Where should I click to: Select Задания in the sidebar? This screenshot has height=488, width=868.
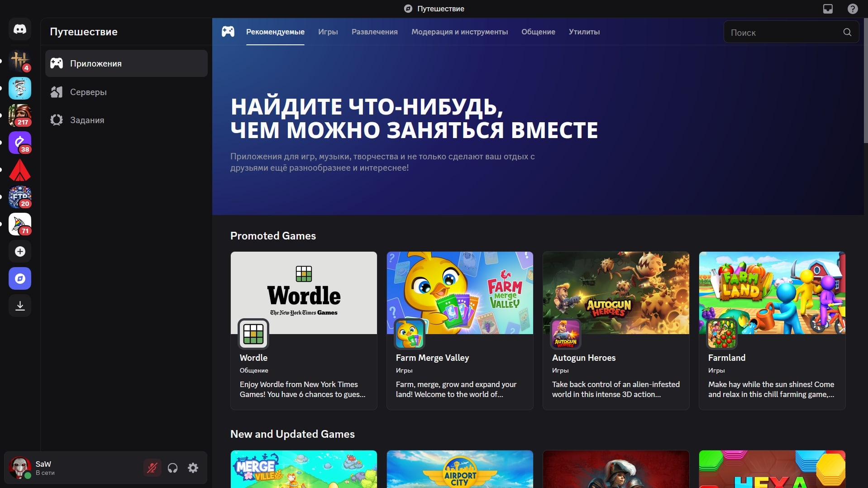(126, 120)
